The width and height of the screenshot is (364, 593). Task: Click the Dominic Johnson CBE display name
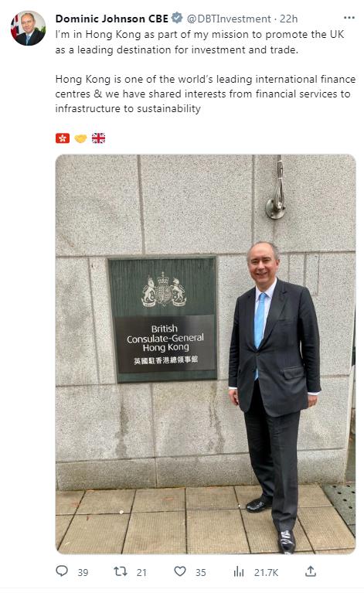click(112, 19)
